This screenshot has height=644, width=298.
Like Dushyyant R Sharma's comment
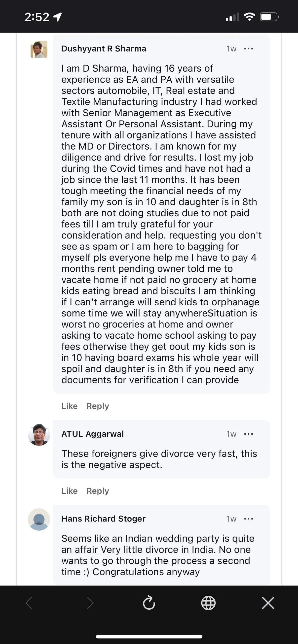[x=69, y=406]
